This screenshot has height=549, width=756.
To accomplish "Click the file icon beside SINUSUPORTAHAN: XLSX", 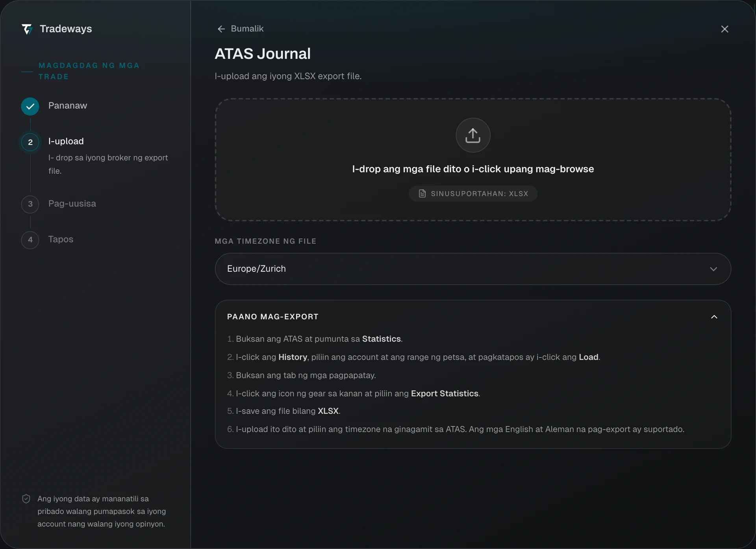I will (422, 194).
